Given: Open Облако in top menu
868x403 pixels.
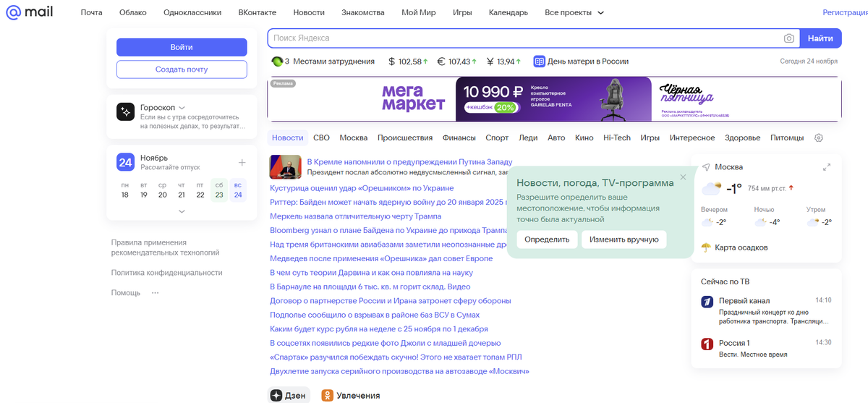Looking at the screenshot, I should pos(133,13).
